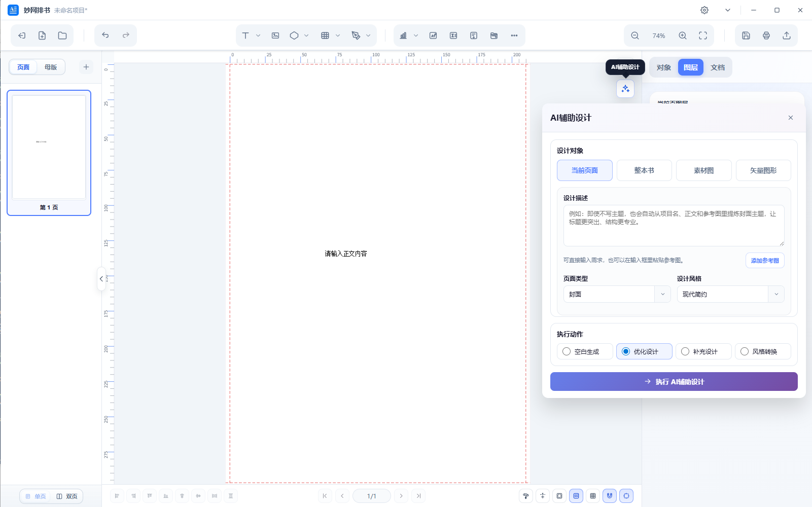
Task: Toggle the magnet snapping button
Action: tap(610, 496)
